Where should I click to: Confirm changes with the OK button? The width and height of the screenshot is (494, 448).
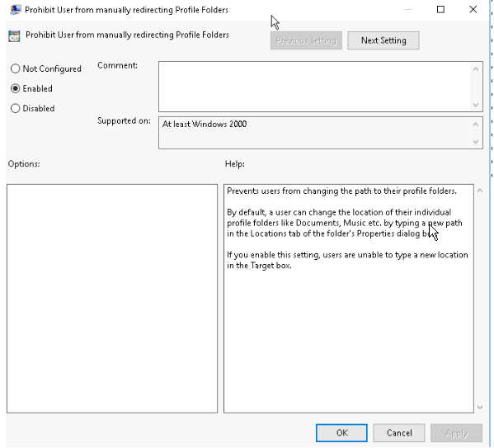[341, 433]
